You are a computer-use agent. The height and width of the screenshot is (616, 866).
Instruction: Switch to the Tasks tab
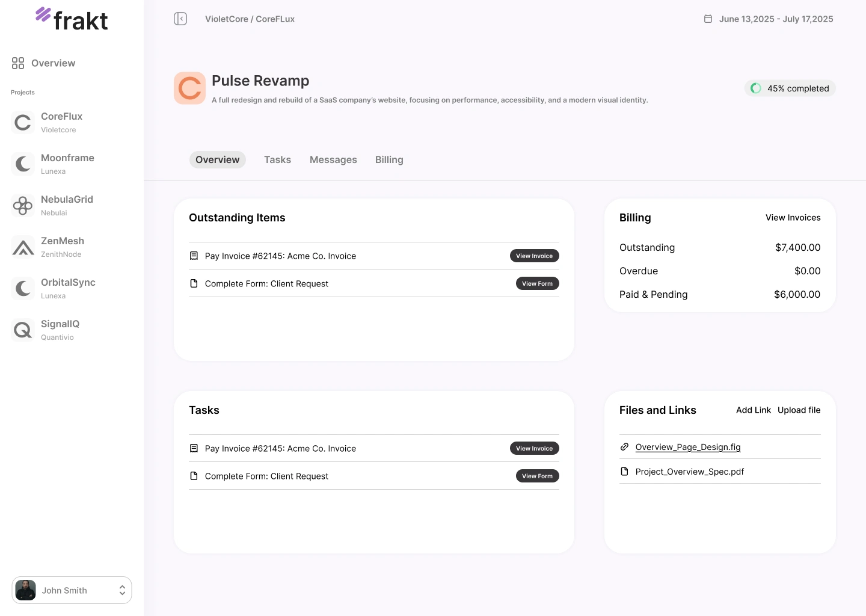click(277, 160)
